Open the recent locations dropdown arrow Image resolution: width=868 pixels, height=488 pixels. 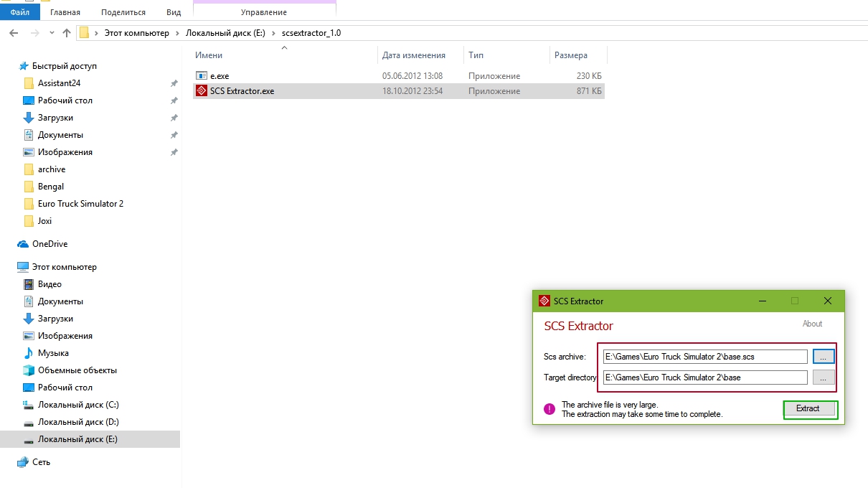click(x=52, y=33)
